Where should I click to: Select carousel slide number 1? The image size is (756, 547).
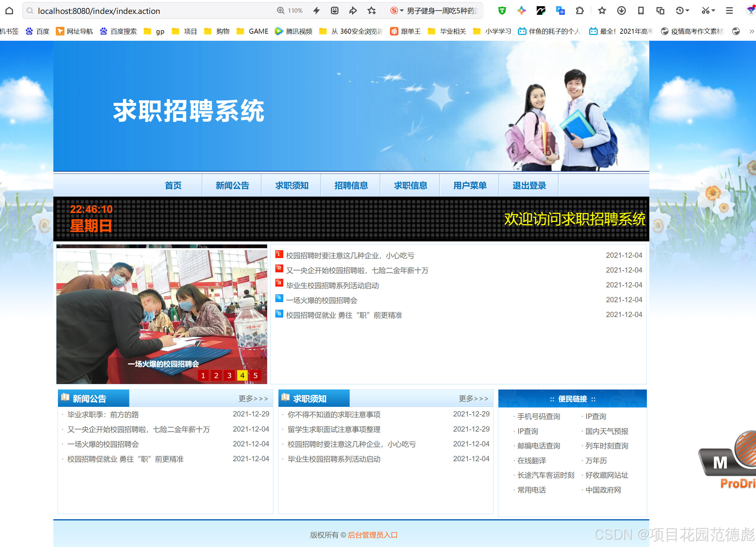(x=203, y=375)
